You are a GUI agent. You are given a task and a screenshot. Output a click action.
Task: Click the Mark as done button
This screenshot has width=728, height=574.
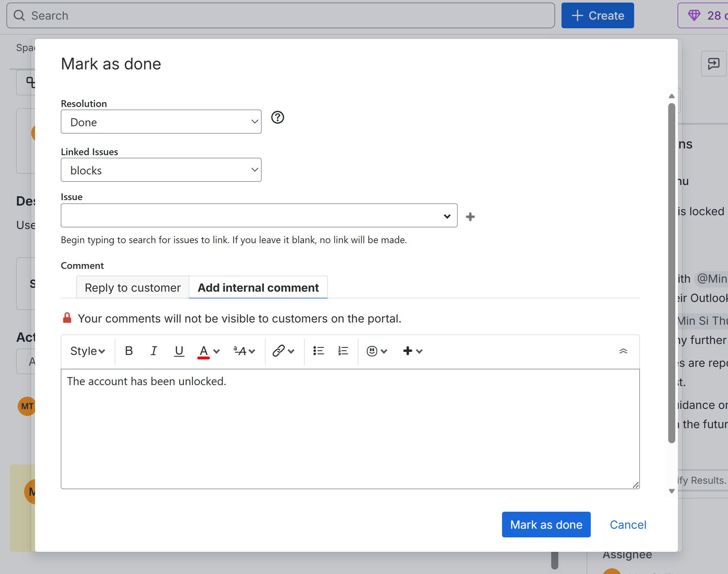click(x=546, y=525)
